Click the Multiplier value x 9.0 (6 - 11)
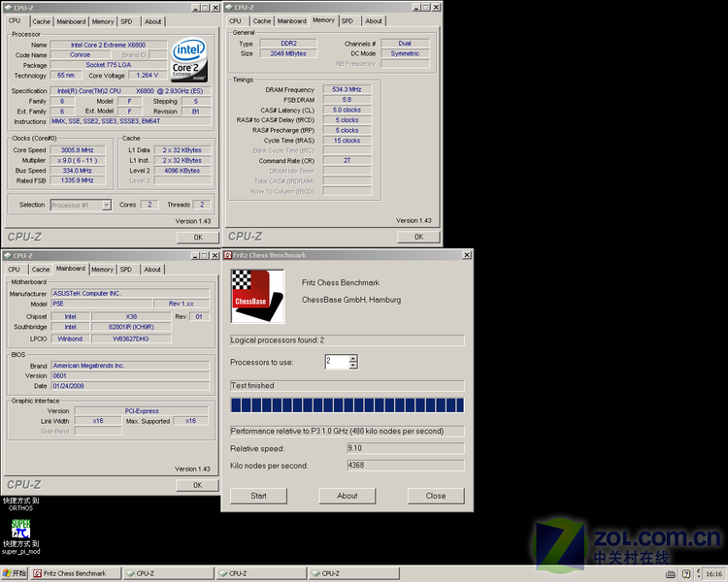 point(77,161)
